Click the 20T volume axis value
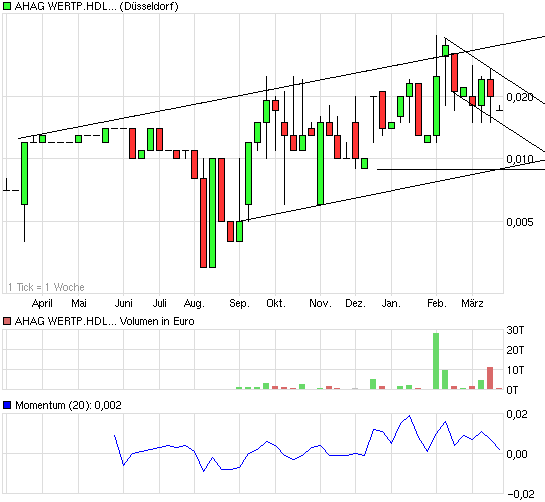The image size is (545, 502). click(x=515, y=350)
